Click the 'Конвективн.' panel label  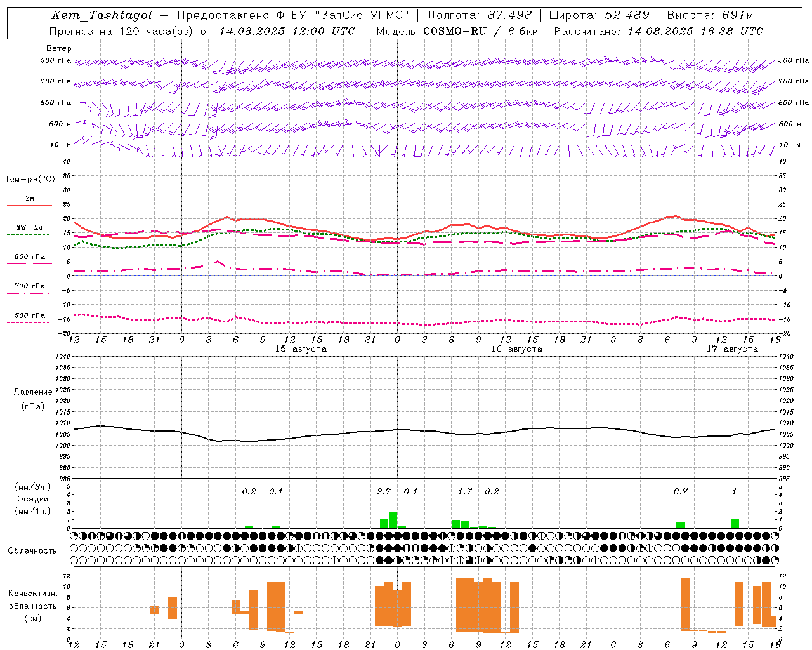32,594
